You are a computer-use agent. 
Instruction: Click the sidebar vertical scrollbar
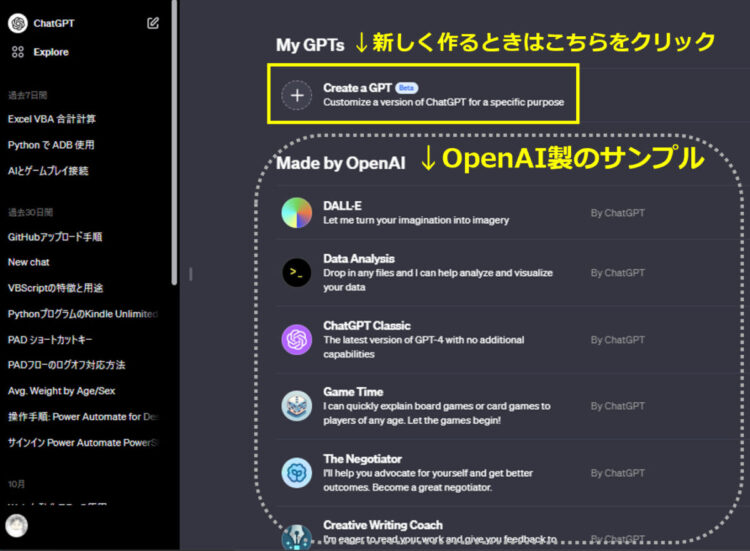coord(174,143)
